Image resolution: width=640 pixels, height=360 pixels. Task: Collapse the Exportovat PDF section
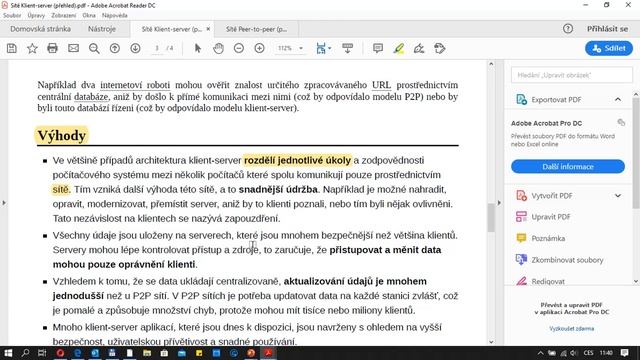(618, 100)
